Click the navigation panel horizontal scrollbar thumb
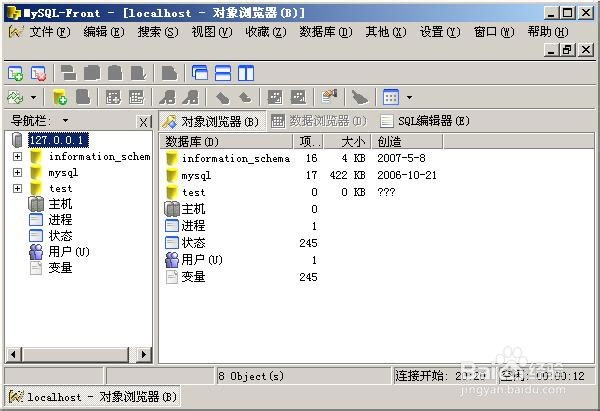 tap(75, 354)
